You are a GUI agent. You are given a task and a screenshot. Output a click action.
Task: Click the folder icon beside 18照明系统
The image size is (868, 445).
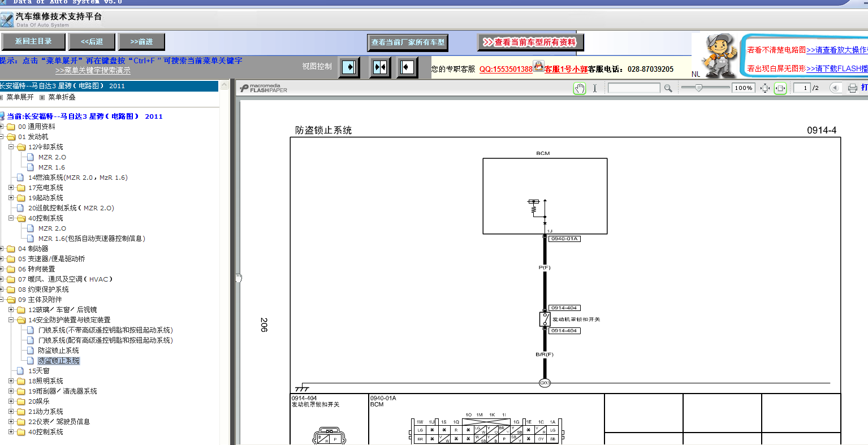(21, 381)
